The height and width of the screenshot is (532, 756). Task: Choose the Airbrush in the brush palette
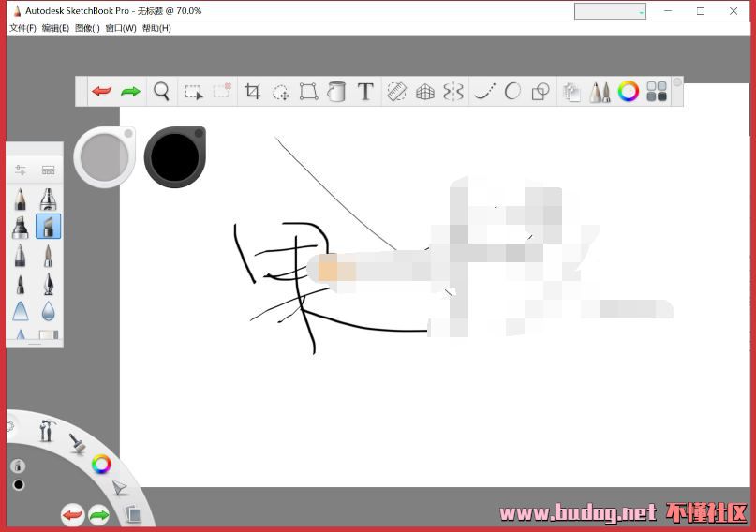(x=48, y=199)
